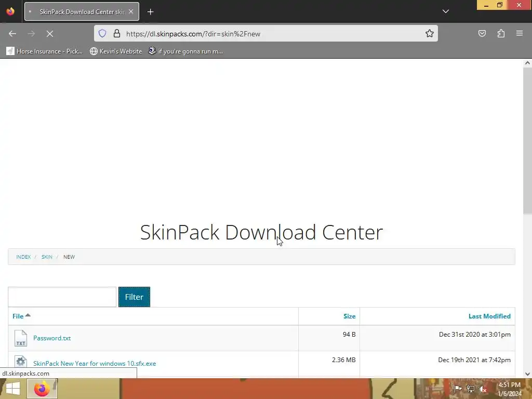Focus the filter text field

click(62, 297)
